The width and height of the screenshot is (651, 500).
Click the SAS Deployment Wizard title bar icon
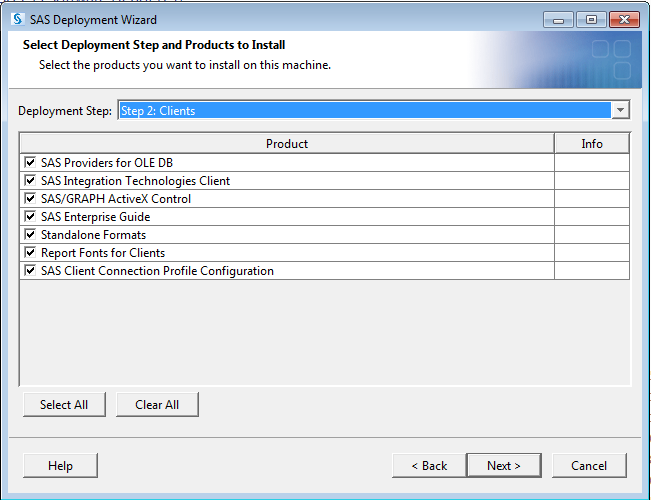(17, 19)
